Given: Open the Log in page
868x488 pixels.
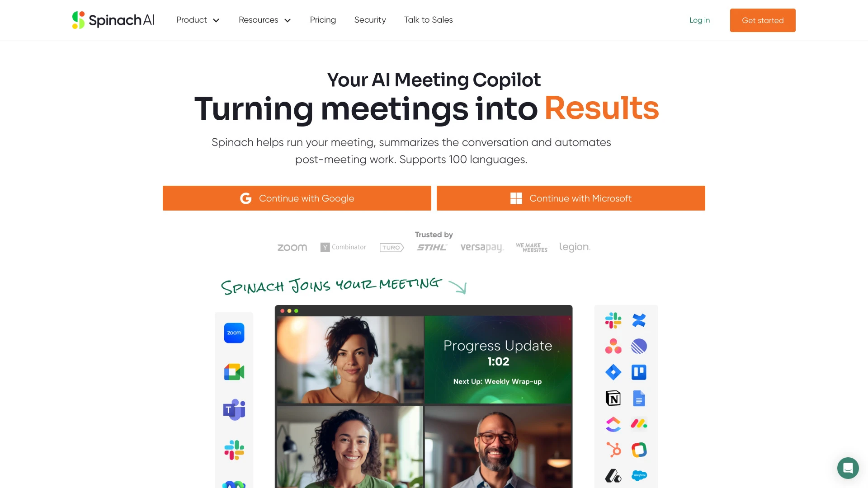Looking at the screenshot, I should [700, 20].
